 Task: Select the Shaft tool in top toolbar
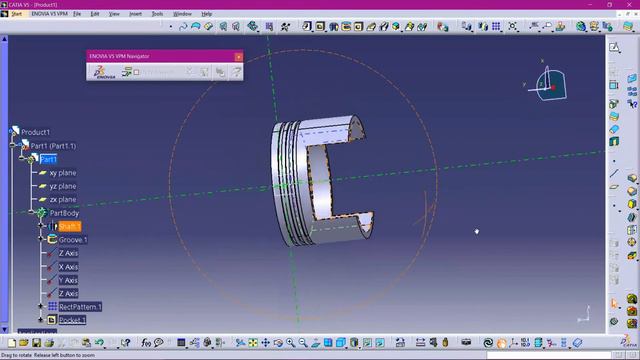point(333,27)
